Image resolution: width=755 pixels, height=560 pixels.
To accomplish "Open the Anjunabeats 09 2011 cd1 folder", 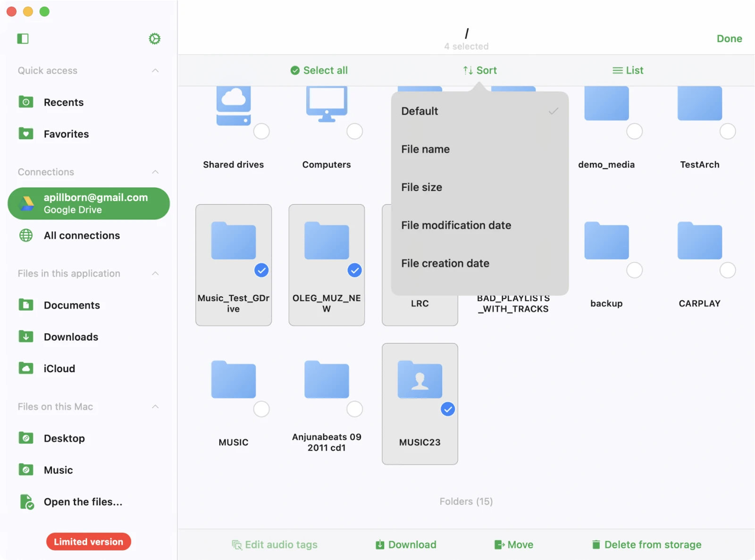I will [x=327, y=380].
